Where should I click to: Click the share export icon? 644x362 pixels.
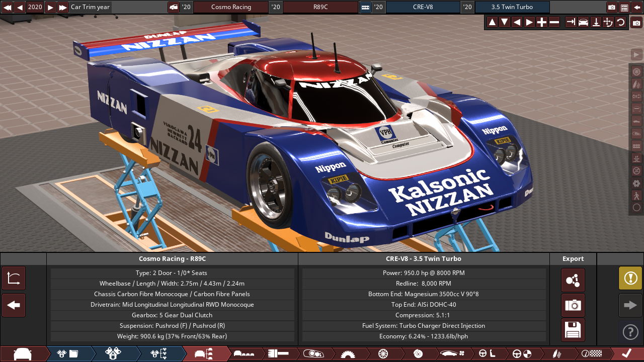tap(573, 280)
